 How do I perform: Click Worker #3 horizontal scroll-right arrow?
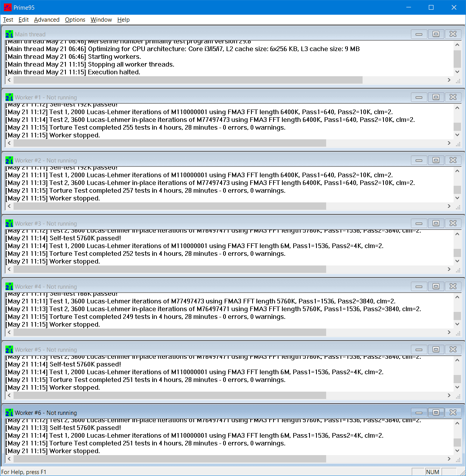coord(449,269)
